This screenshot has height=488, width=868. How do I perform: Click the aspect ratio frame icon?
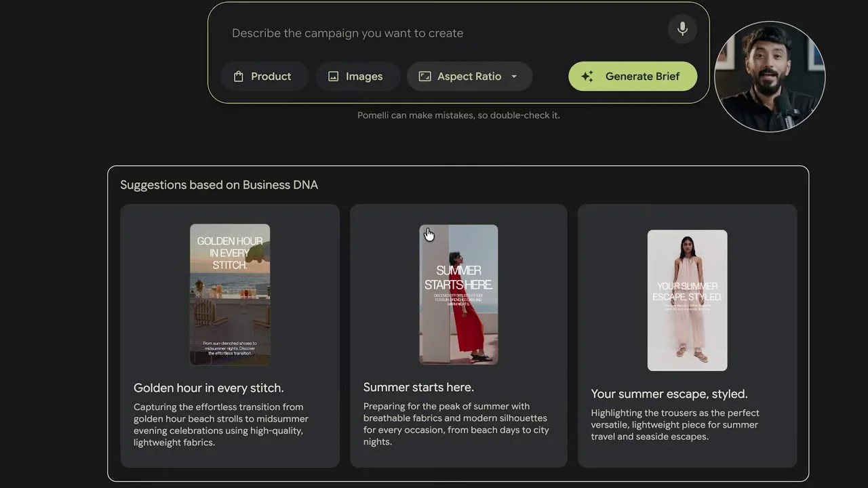tap(425, 77)
